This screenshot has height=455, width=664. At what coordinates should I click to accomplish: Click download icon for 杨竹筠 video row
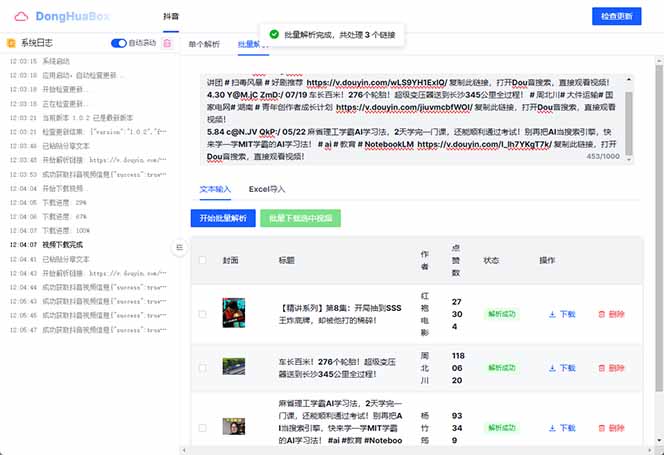(552, 428)
